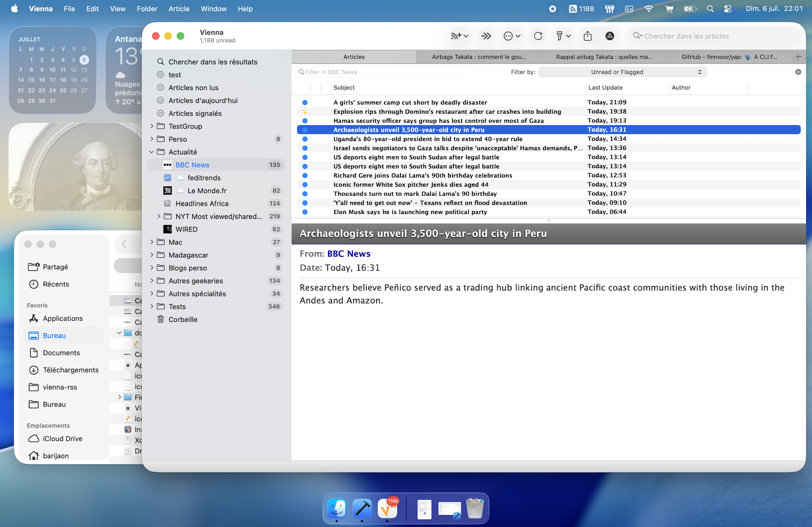This screenshot has width=812, height=527.
Task: Toggle unread dot for Iconic White Sox pitcher article
Action: click(x=305, y=185)
